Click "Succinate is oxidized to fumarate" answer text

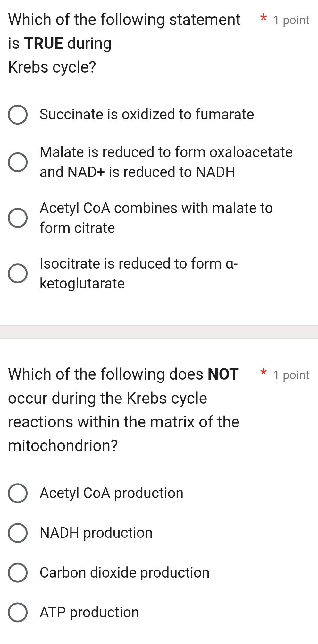(x=146, y=115)
